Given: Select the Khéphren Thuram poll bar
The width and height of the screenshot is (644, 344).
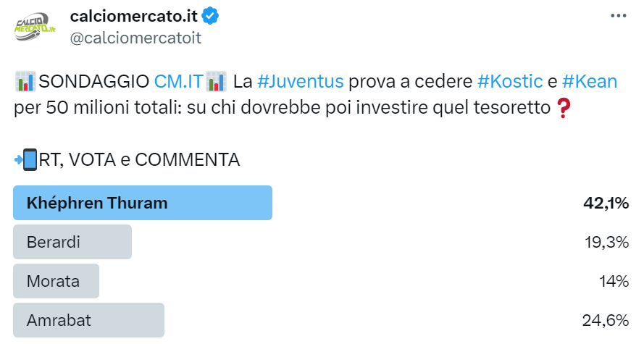Looking at the screenshot, I should (x=143, y=203).
